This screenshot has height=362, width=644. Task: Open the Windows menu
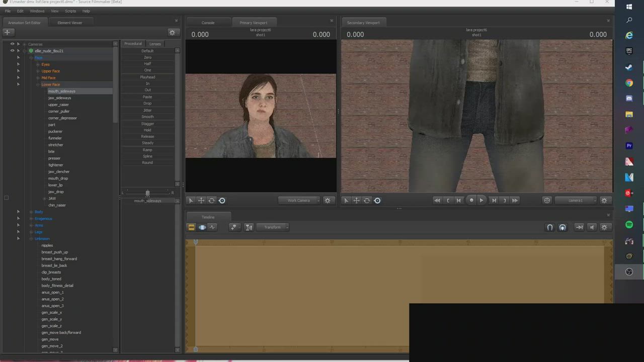click(x=37, y=11)
